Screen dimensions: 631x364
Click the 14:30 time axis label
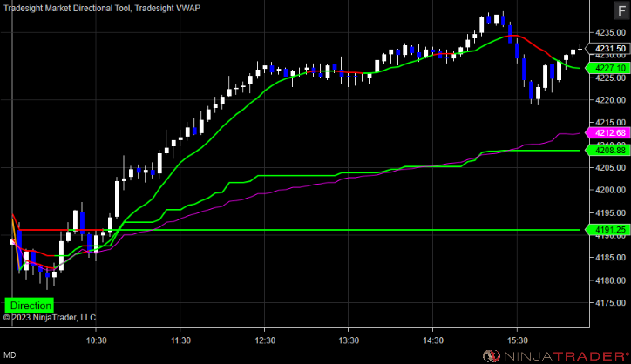[433, 340]
